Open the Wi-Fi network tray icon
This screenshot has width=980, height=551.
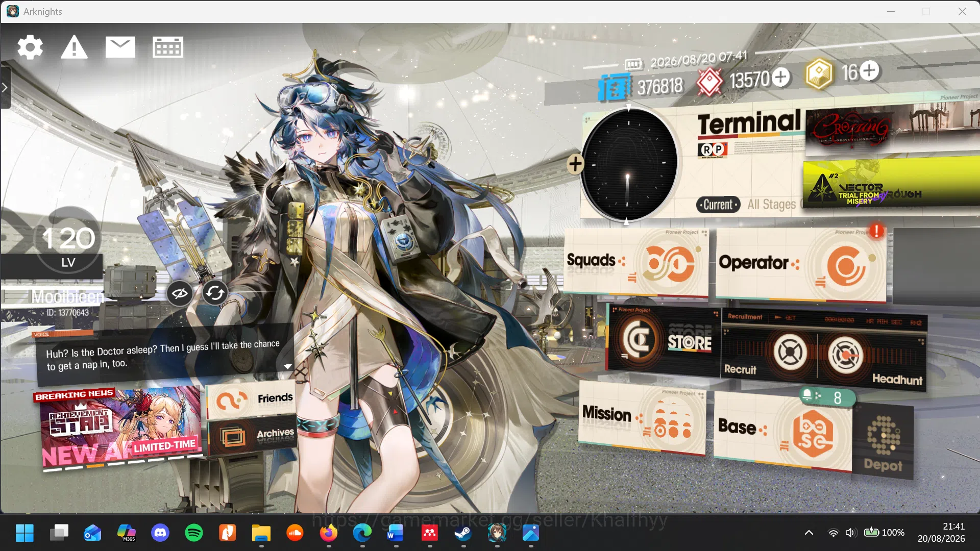point(833,533)
